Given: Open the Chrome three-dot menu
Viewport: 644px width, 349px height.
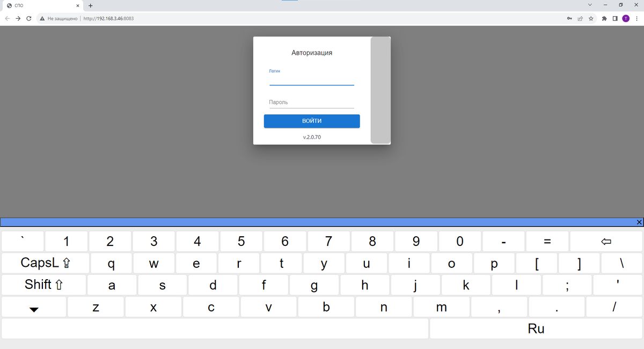Looking at the screenshot, I should (636, 18).
